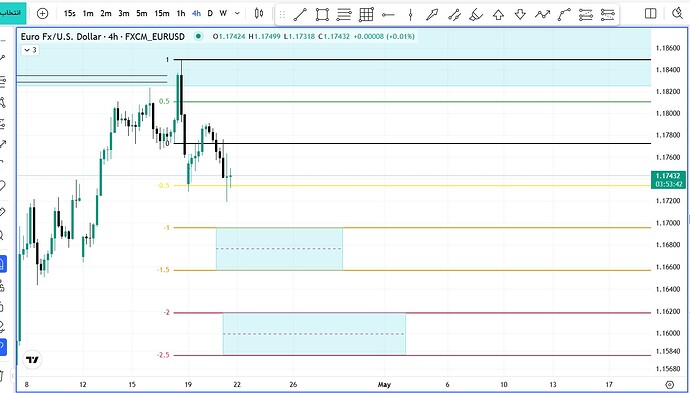This screenshot has height=393, width=690.
Task: Switch to 5m timeframe
Action: (142, 14)
